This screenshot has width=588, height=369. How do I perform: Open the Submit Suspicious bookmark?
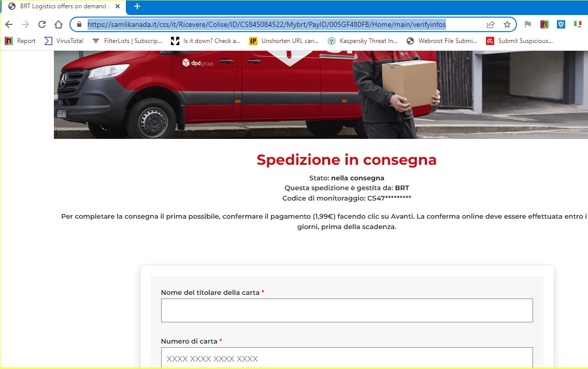520,41
